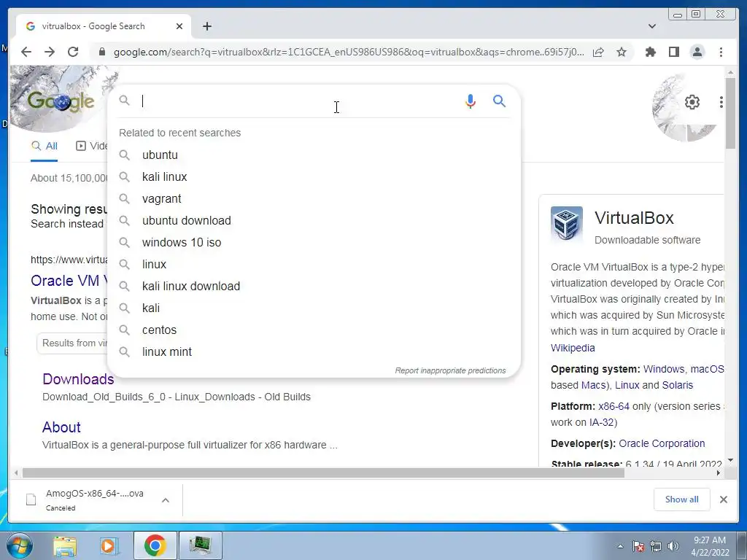Reload the current page

click(73, 52)
